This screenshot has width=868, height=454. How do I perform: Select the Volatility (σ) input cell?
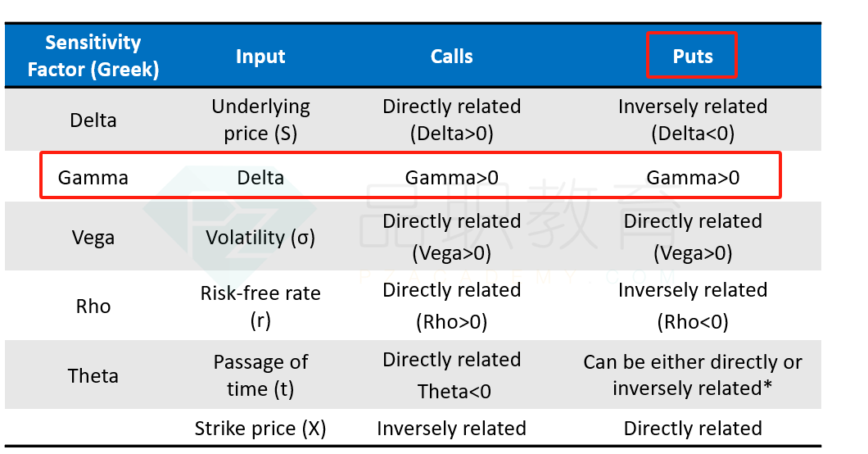[260, 238]
